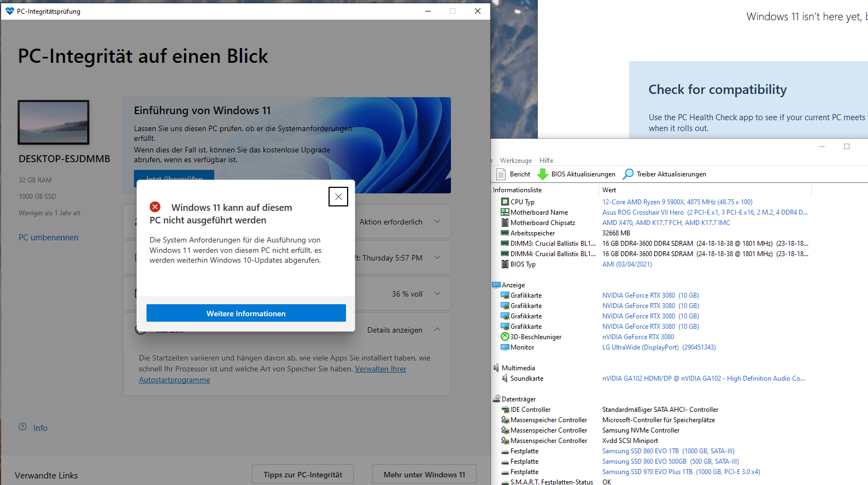Click the 3D-Beschleuniger Xbox icon
868x485 pixels.
point(505,336)
